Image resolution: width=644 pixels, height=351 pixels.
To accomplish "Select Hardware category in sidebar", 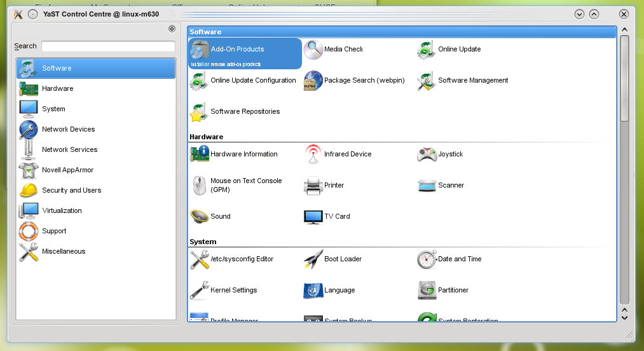I will pos(57,89).
